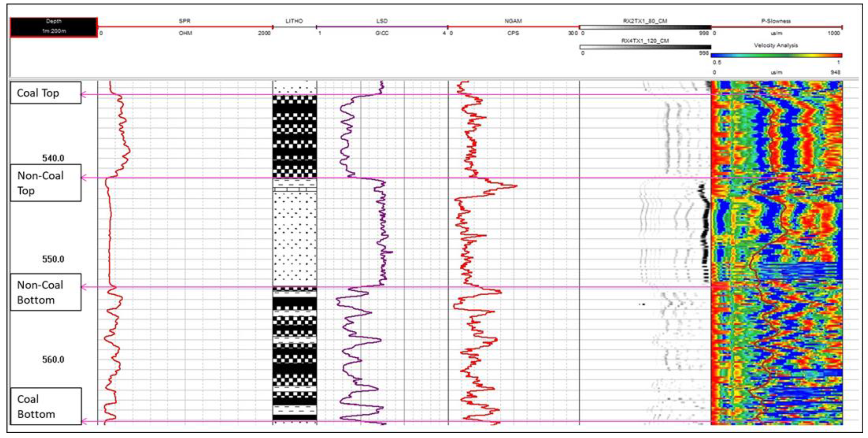Click the RX2TX1_80_CM grayscale bar
This screenshot has width=868, height=438.
click(x=645, y=27)
